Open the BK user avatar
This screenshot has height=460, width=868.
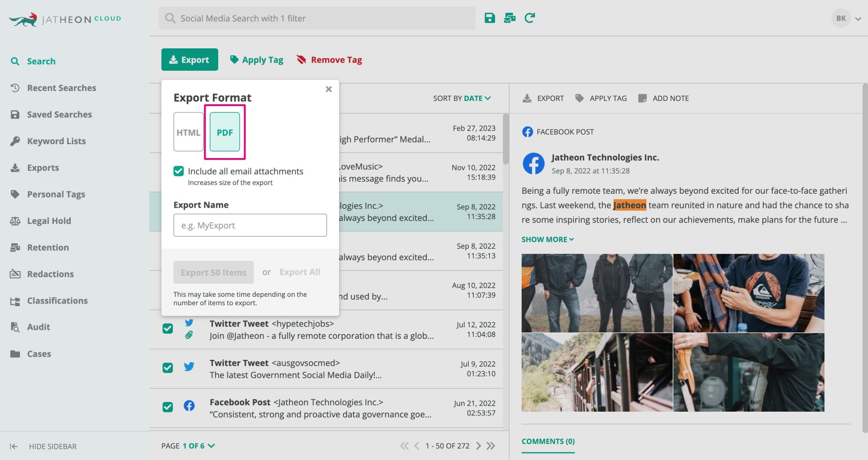(x=841, y=18)
